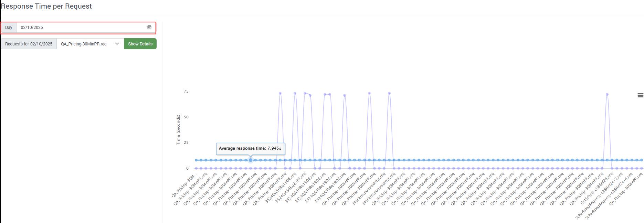Image resolution: width=644 pixels, height=223 pixels.
Task: Select the leftmost peak data point
Action: (280, 93)
